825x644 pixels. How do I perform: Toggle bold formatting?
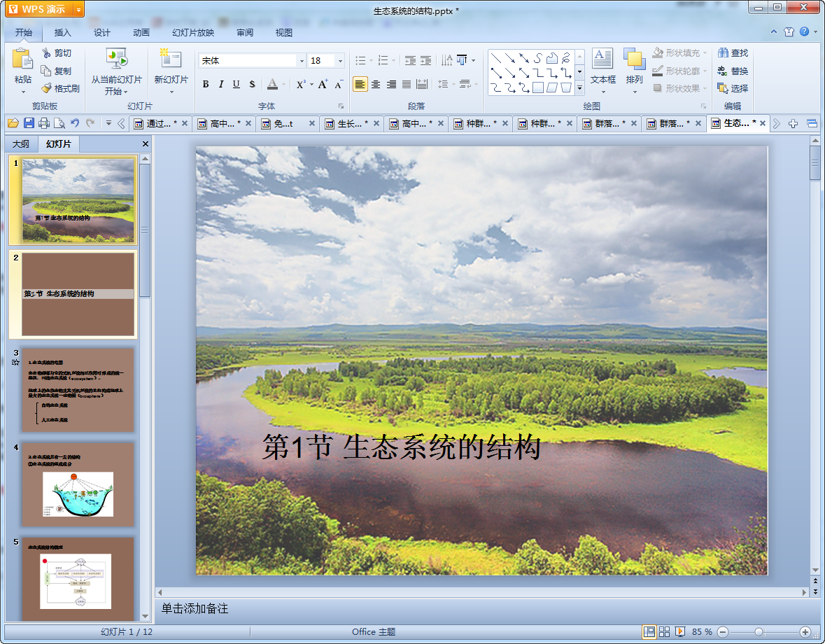[x=206, y=84]
